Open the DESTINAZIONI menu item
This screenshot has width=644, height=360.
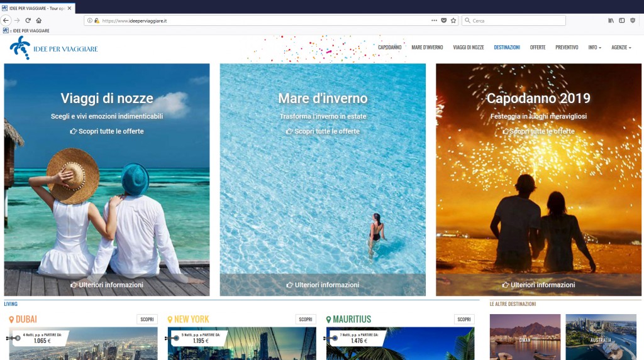(x=507, y=47)
